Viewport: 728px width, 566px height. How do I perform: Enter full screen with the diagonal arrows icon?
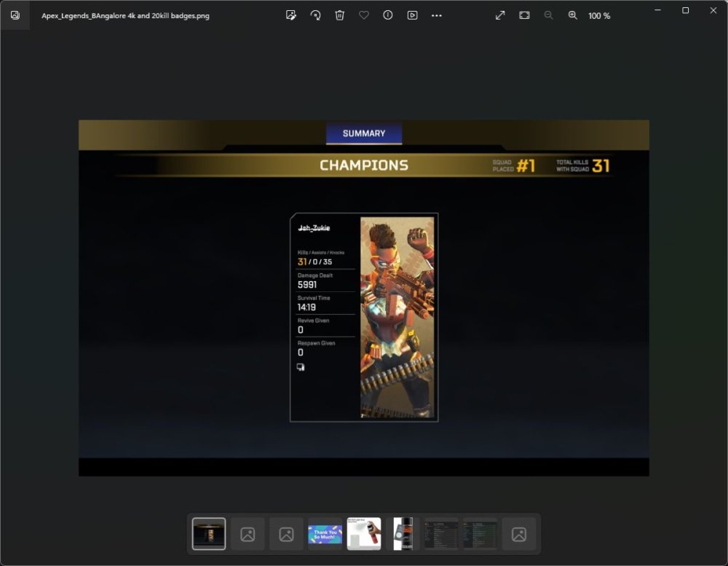[x=500, y=15]
